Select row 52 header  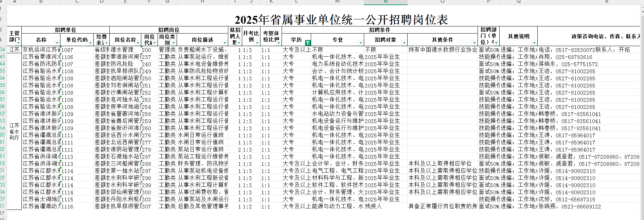pyautogui.click(x=3, y=114)
